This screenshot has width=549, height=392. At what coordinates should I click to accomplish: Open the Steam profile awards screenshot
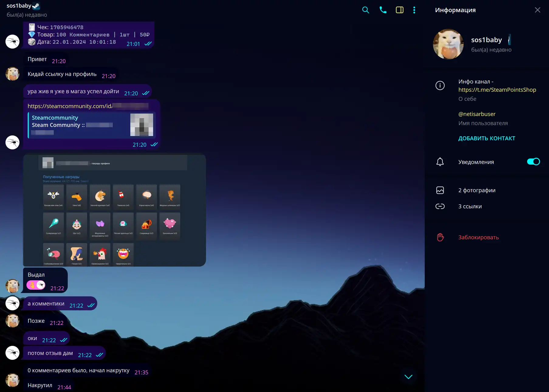pos(115,210)
